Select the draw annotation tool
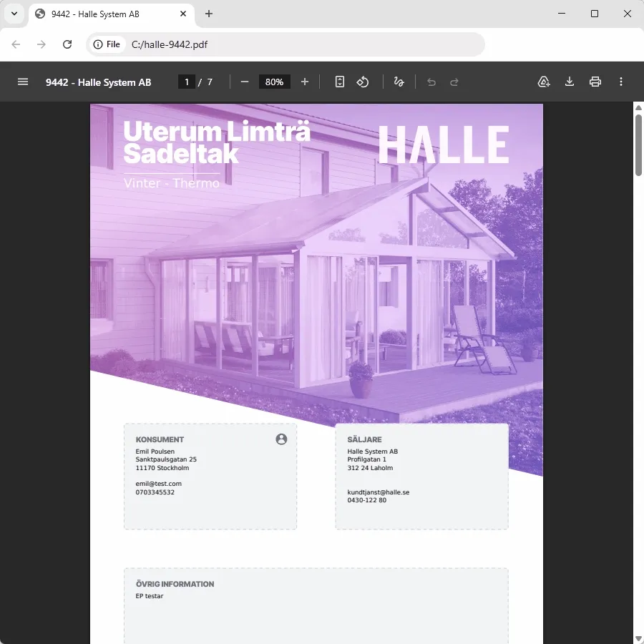644x644 pixels. point(399,82)
